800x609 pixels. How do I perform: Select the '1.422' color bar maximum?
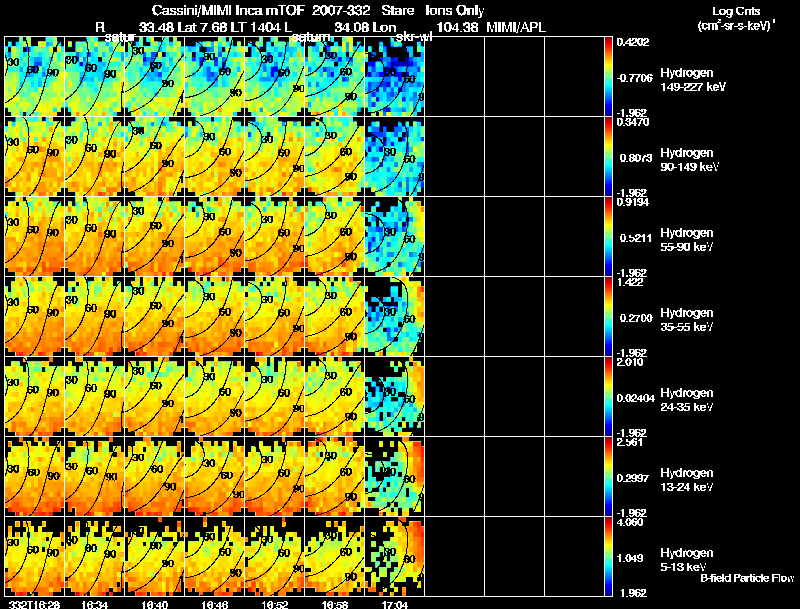pos(630,282)
